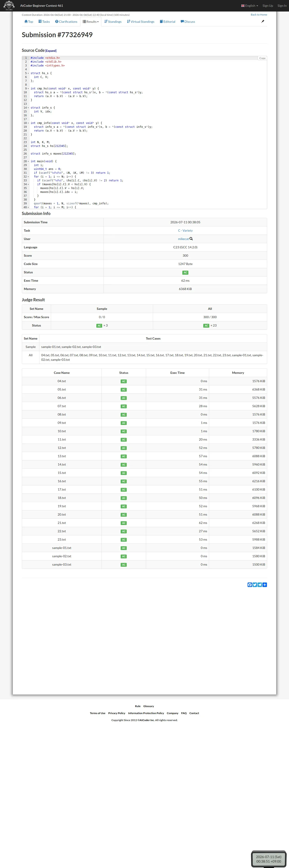Viewport: 289px width, 868px height.
Task: Click the case name sample-01.txt in results
Action: pyautogui.click(x=62, y=548)
